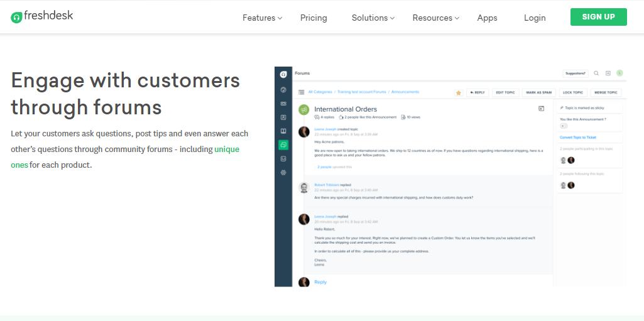Click Robert Tribbiani's avatar beside his reply
Viewport: 644px width, 321px height.
pyautogui.click(x=304, y=188)
